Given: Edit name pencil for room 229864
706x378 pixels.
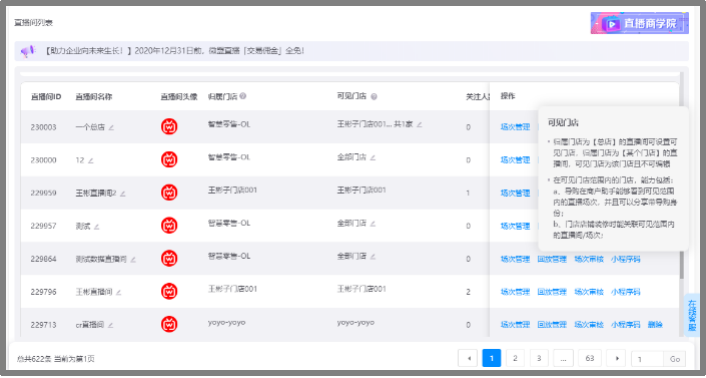Looking at the screenshot, I should [x=133, y=259].
